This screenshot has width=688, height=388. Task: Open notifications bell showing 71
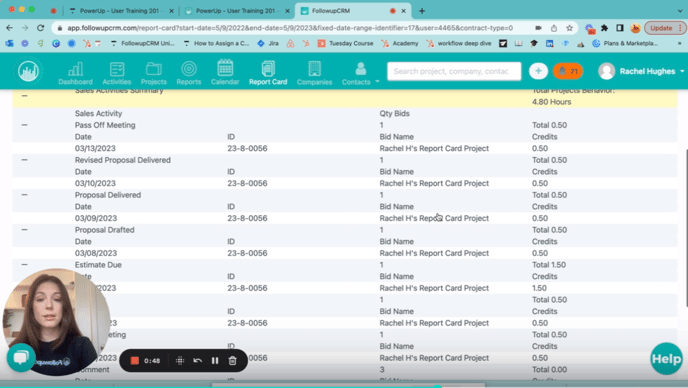coord(568,71)
